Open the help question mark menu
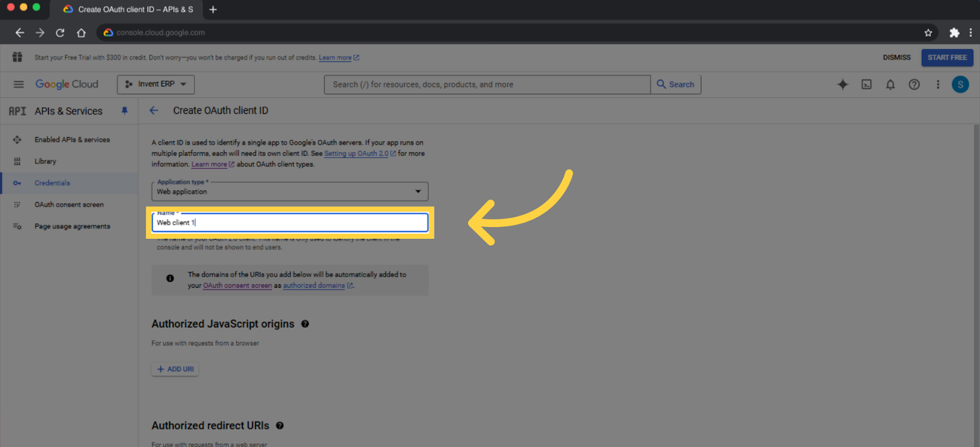 click(x=914, y=85)
